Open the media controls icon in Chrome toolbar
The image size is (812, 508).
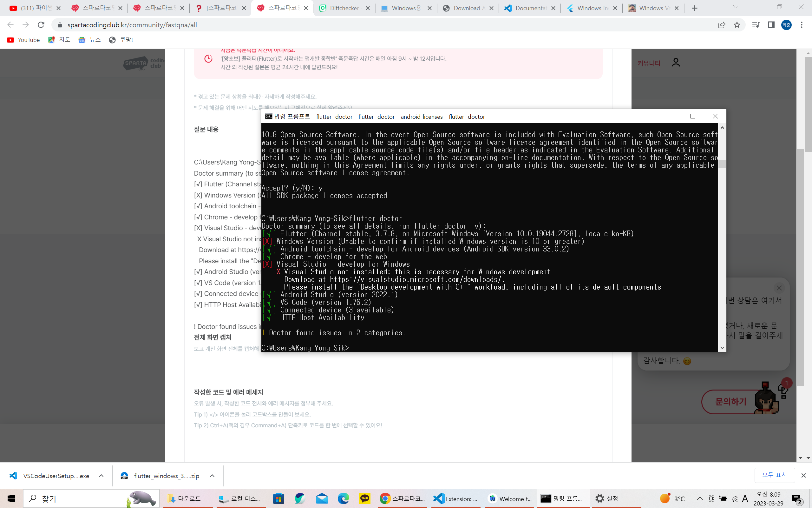click(756, 25)
